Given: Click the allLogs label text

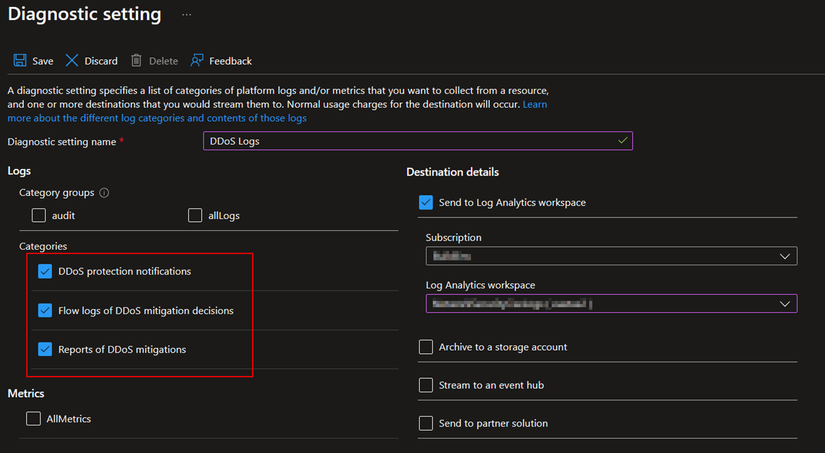Looking at the screenshot, I should click(224, 216).
